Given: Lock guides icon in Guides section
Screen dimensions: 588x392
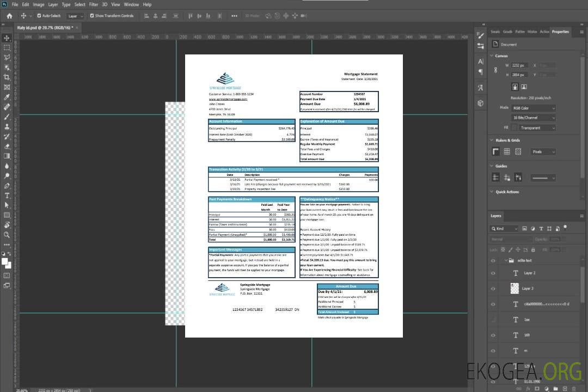Looking at the screenshot, I should point(507,178).
